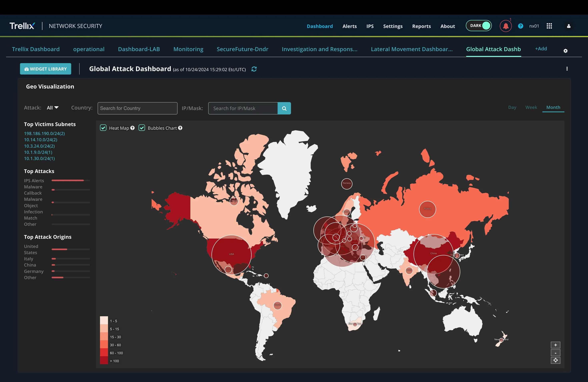Zoom in on the map
This screenshot has height=382, width=588.
coord(555,345)
